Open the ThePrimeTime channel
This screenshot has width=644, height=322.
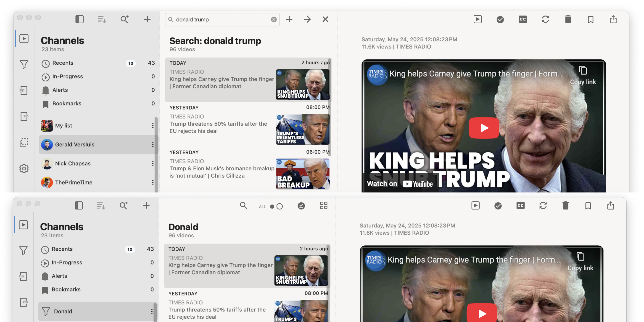pyautogui.click(x=74, y=182)
